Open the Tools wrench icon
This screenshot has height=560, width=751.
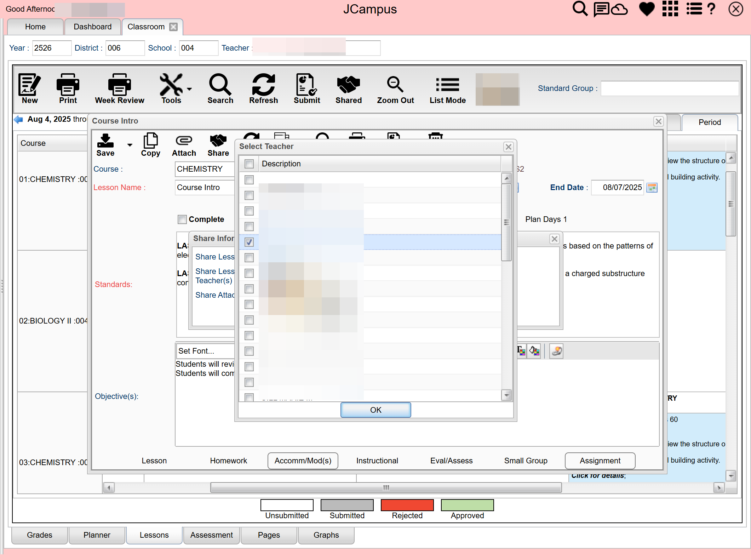click(x=171, y=85)
